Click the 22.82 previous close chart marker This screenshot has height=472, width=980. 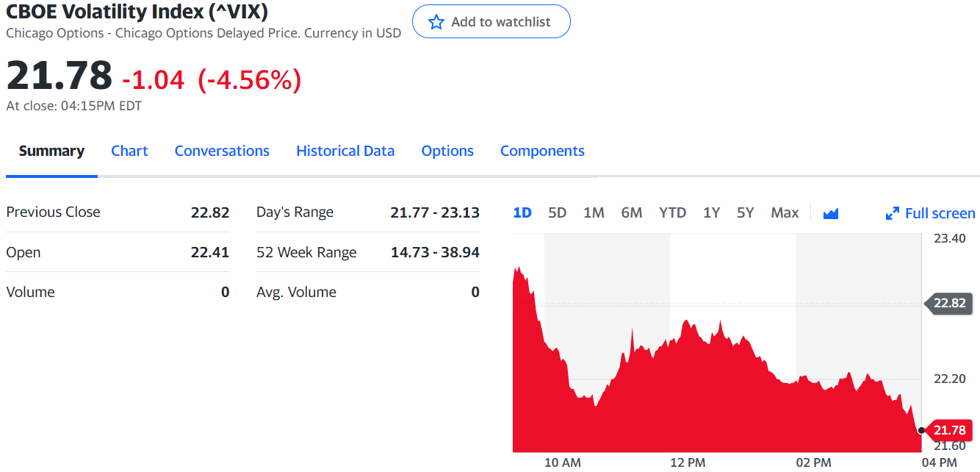[949, 303]
